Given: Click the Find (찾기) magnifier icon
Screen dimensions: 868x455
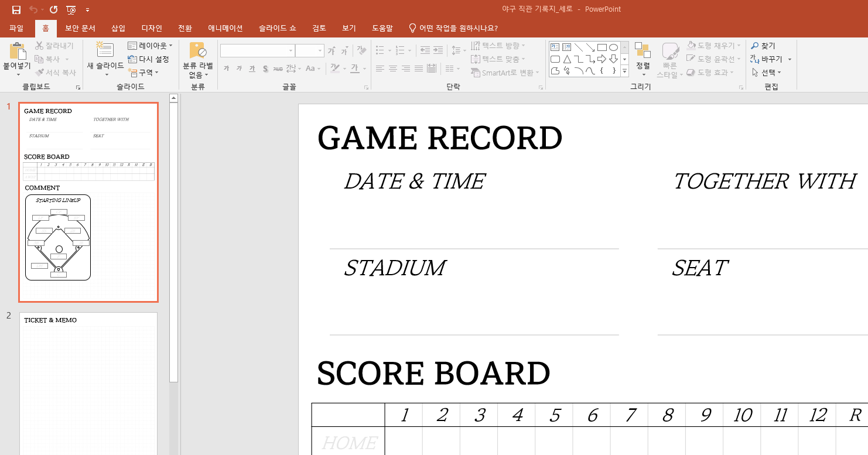Looking at the screenshot, I should point(755,46).
